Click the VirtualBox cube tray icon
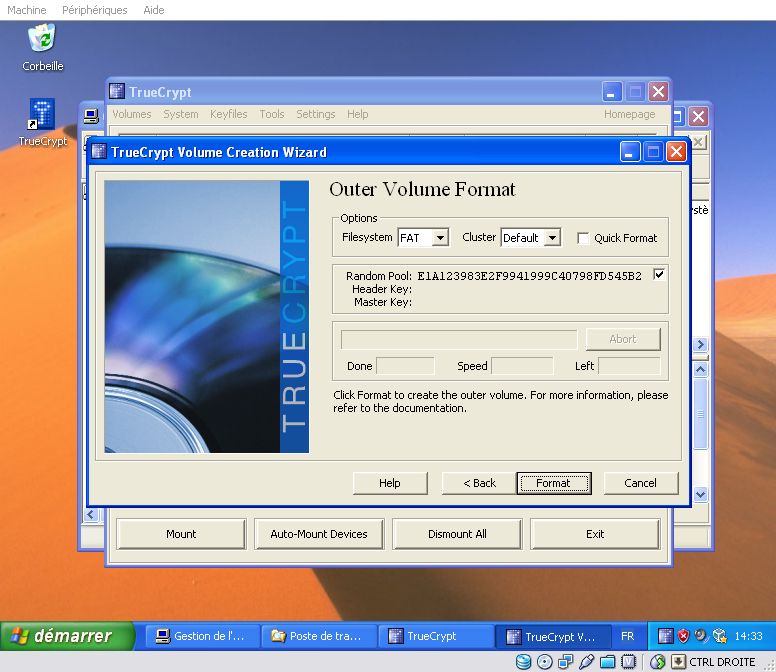Image resolution: width=776 pixels, height=672 pixels. click(x=720, y=636)
